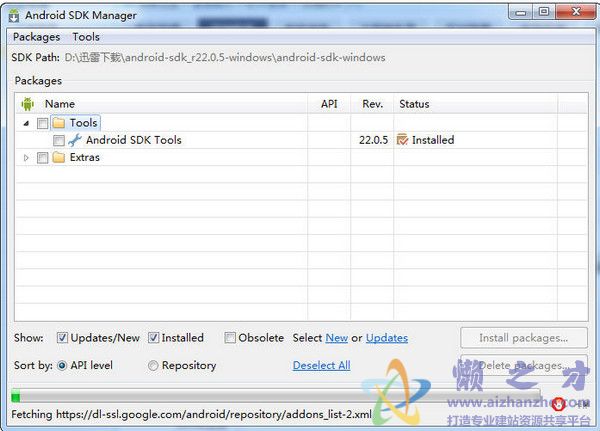The height and width of the screenshot is (431, 600).
Task: Click the Status column header
Action: coord(476,104)
